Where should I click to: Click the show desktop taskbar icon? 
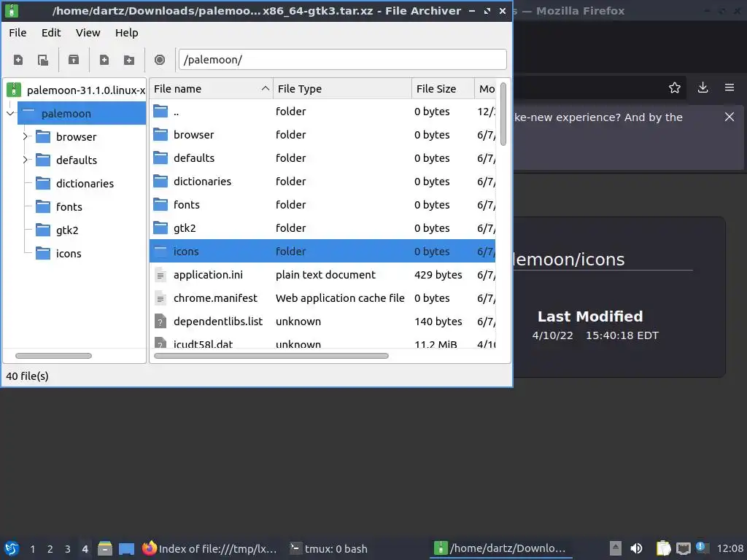(x=126, y=548)
